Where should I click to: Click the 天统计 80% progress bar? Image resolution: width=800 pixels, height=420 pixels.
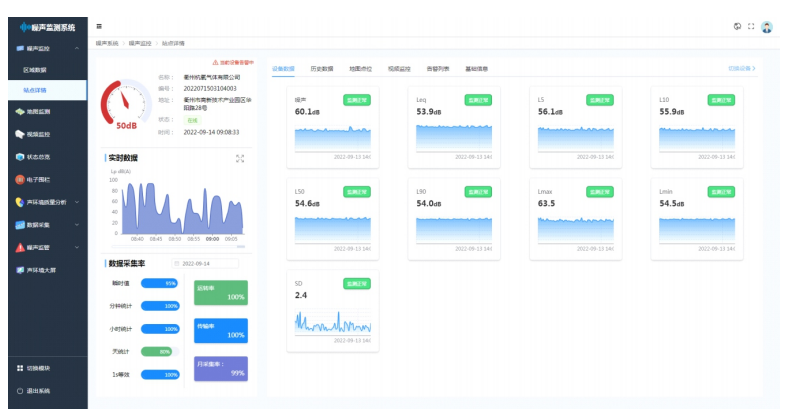coord(160,351)
